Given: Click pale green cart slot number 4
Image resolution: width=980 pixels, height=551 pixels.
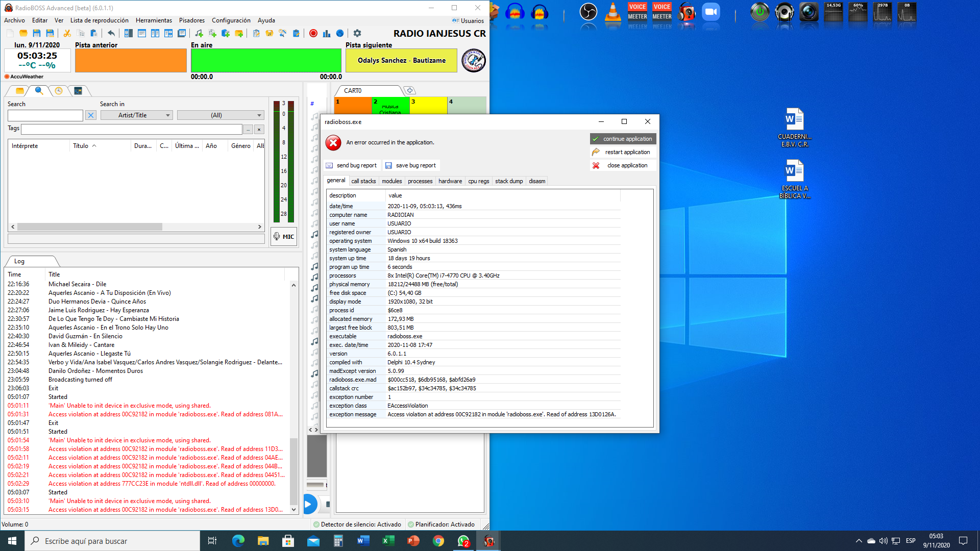Looking at the screenshot, I should coord(467,105).
